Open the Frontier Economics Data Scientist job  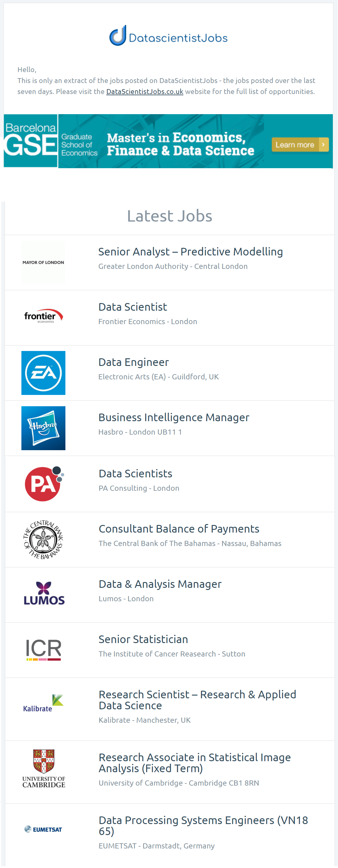click(133, 307)
